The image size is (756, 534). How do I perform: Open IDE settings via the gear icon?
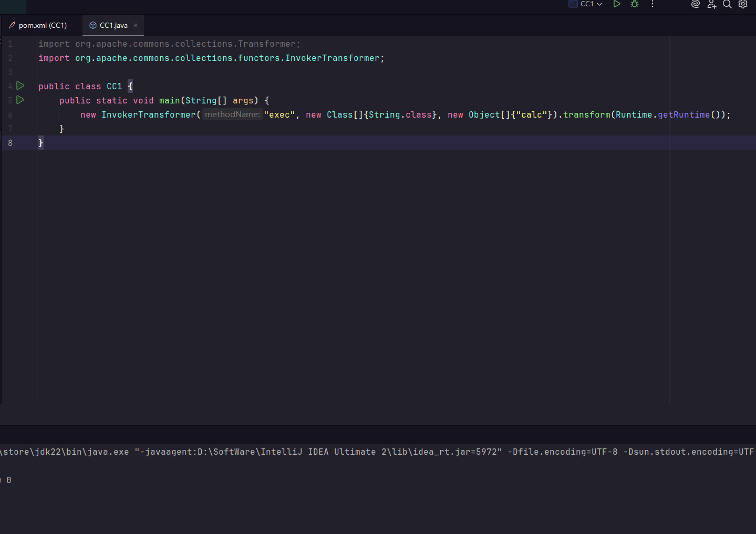[x=743, y=4]
